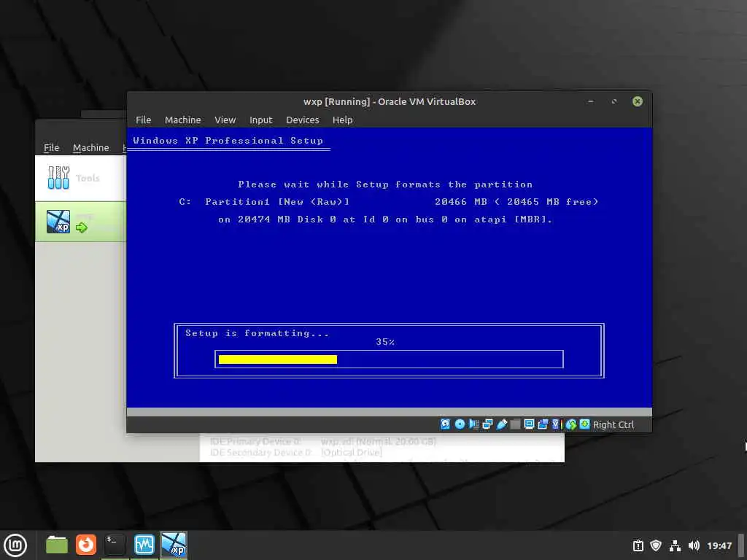Click the hard disk activity status icon

tap(445, 424)
